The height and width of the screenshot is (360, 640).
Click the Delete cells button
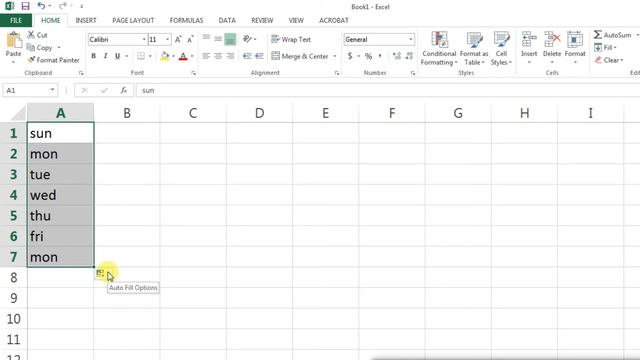[552, 48]
